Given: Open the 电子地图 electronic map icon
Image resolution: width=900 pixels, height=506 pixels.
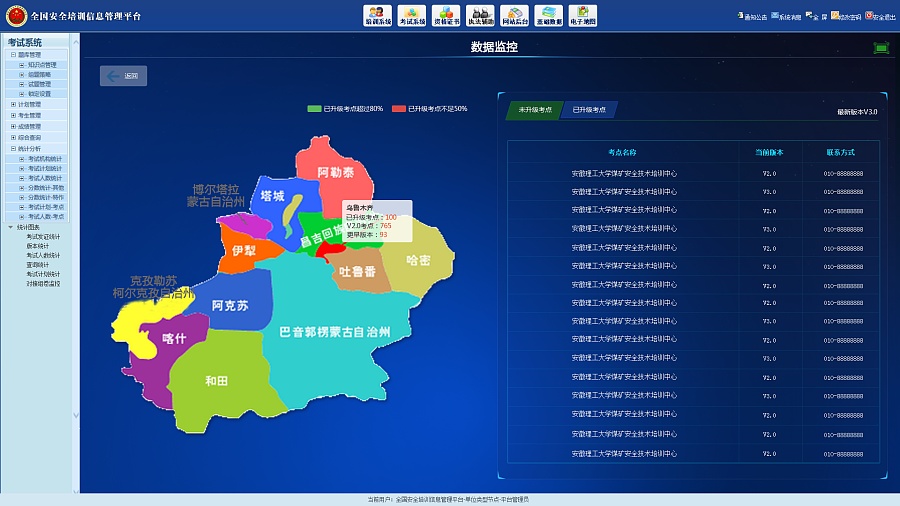Looking at the screenshot, I should coord(583,15).
